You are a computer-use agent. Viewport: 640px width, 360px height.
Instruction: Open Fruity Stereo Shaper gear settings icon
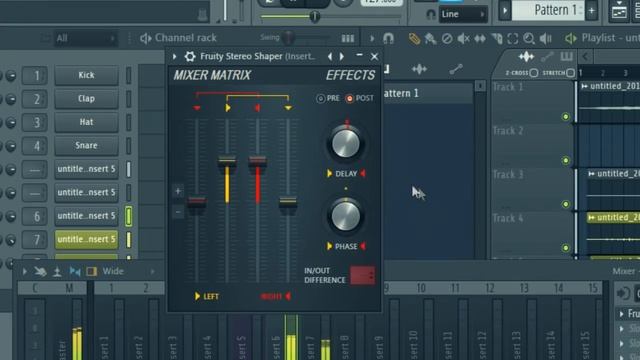[190, 56]
